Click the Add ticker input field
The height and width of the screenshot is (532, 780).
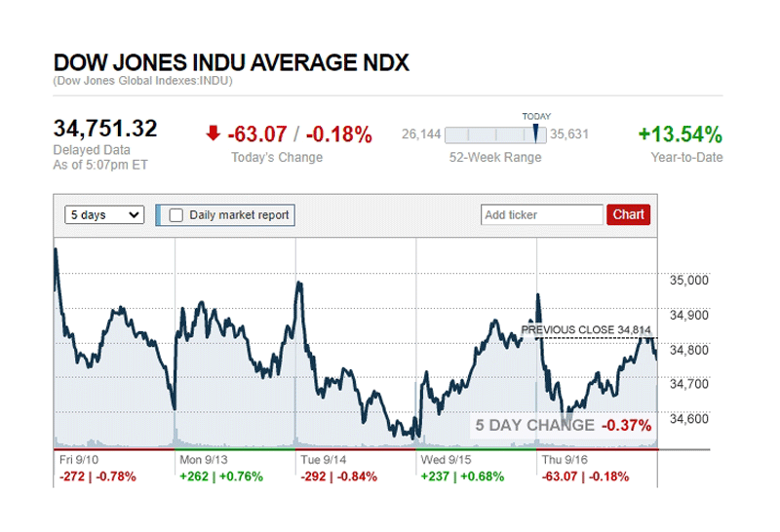(x=542, y=215)
